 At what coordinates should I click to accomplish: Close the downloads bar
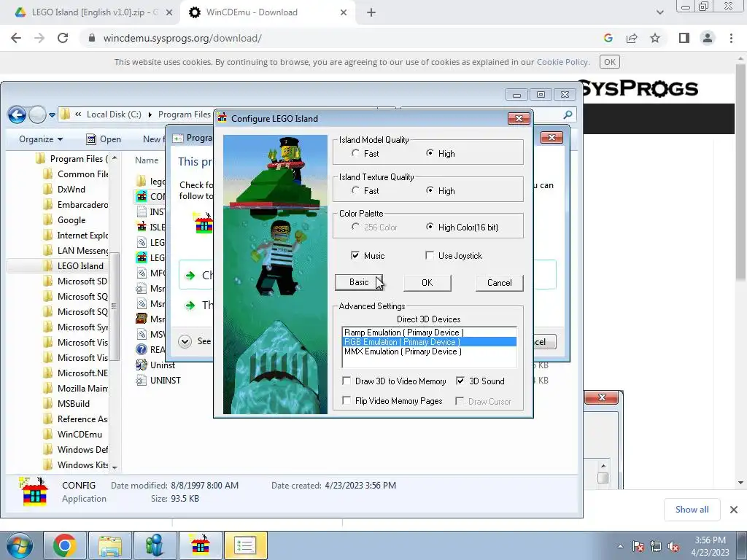click(734, 510)
